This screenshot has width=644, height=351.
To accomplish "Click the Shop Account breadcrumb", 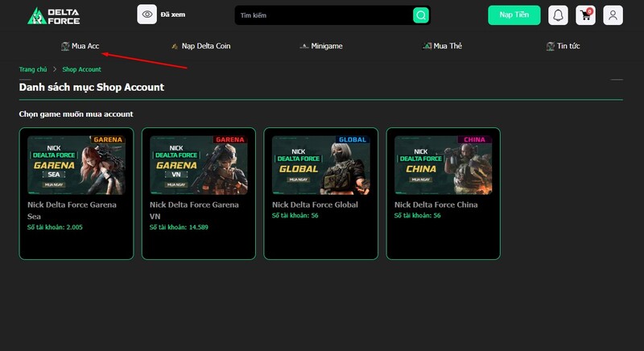I will click(82, 69).
